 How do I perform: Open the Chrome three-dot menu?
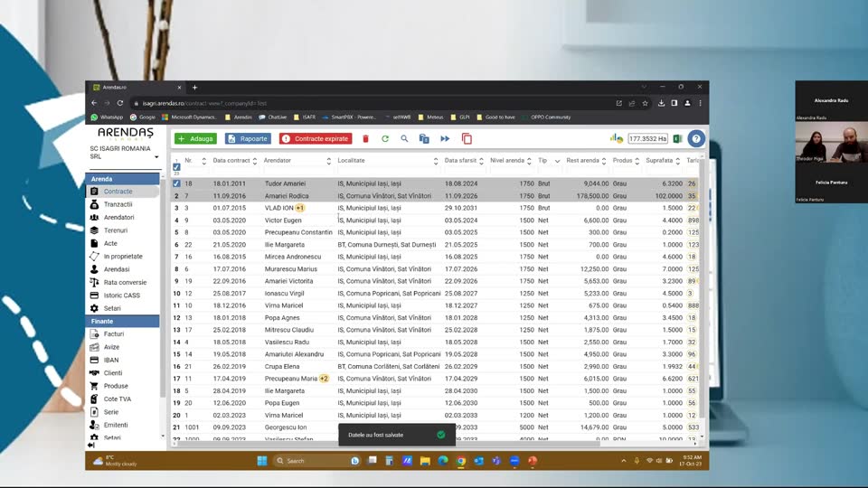click(x=700, y=103)
